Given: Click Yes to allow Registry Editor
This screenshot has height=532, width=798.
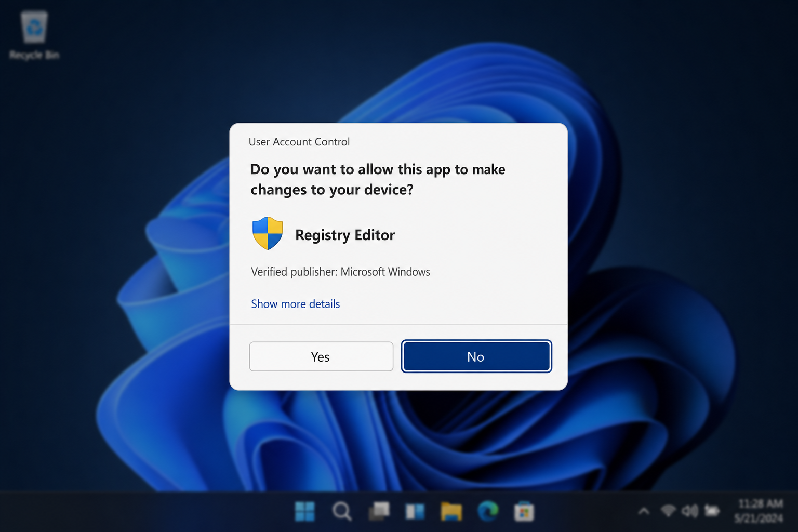Looking at the screenshot, I should (321, 356).
